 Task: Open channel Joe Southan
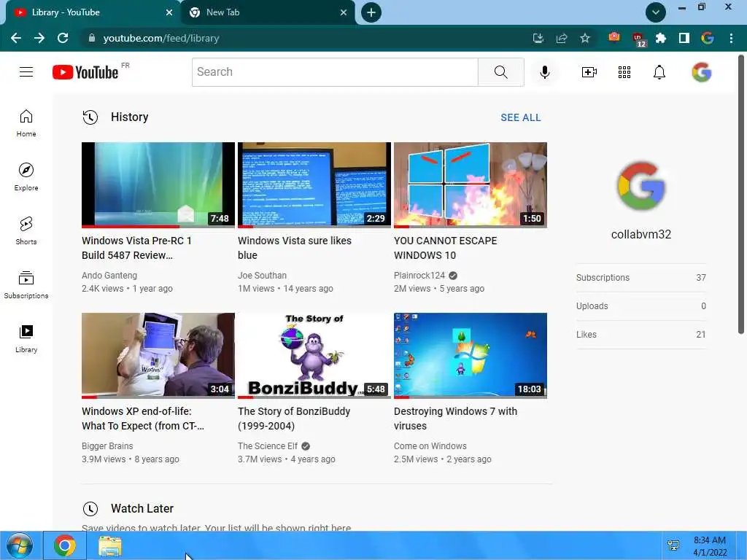click(x=262, y=275)
